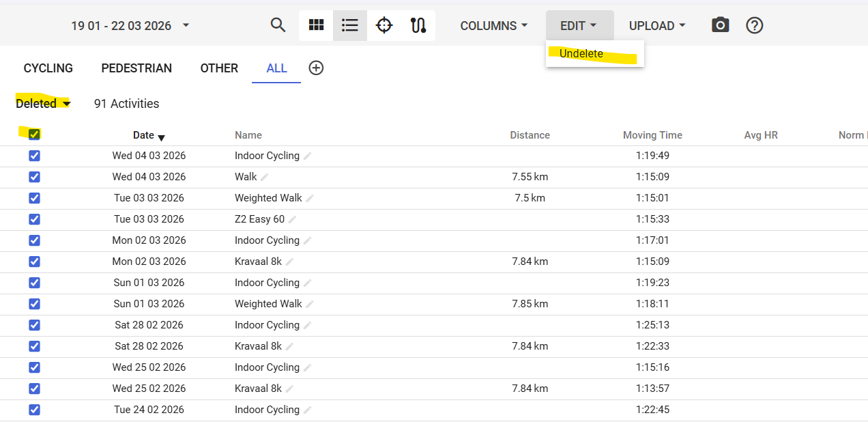Open the Walk activity on Wed 04 03 2026
Image resolution: width=868 pixels, height=422 pixels.
[246, 177]
